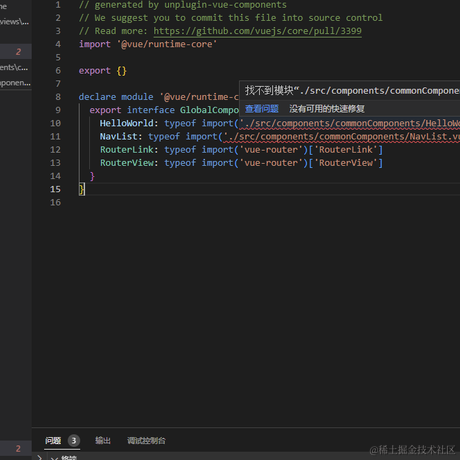Click the pink closing brace on line 14
The width and height of the screenshot is (460, 460).
point(92,176)
